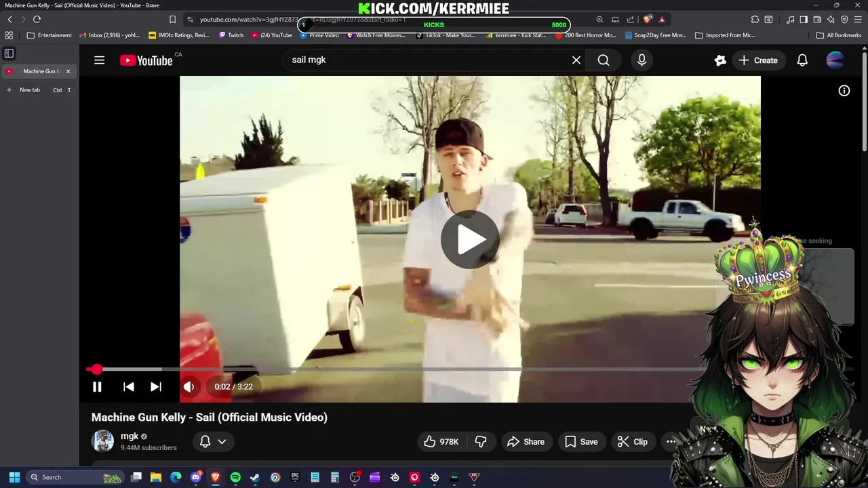This screenshot has width=868, height=488.
Task: Mute the video volume
Action: coord(189,387)
